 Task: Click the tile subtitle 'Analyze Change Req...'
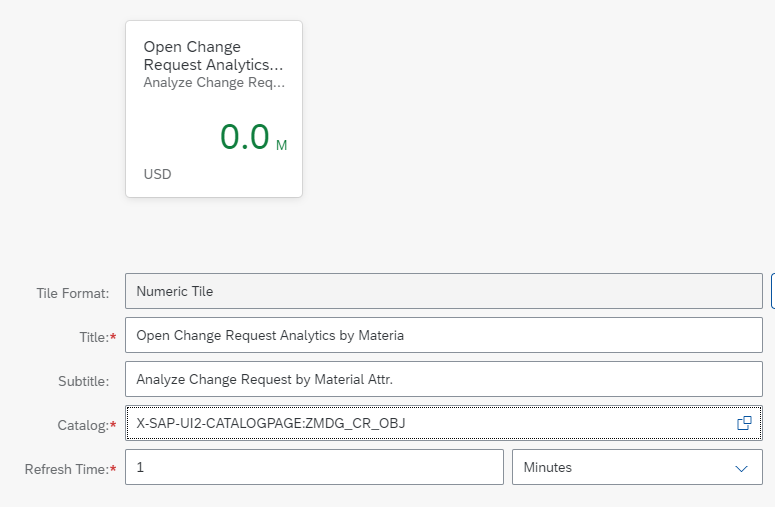coord(214,83)
